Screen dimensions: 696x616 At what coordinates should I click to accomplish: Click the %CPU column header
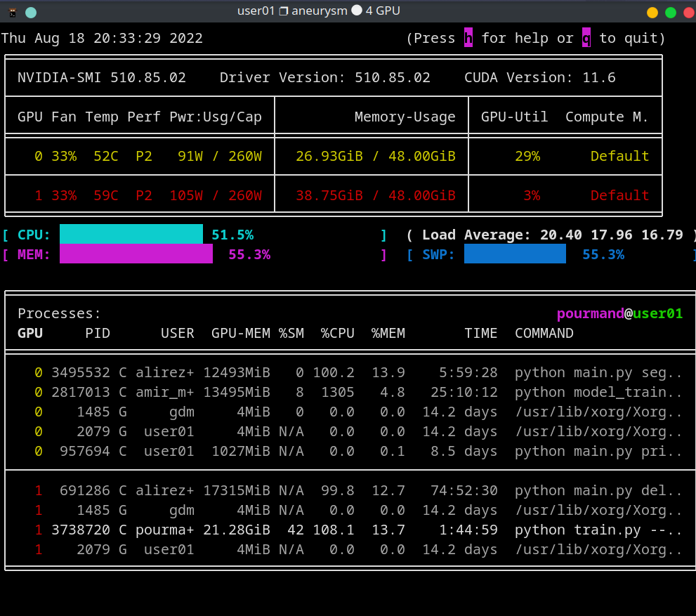tap(337, 333)
